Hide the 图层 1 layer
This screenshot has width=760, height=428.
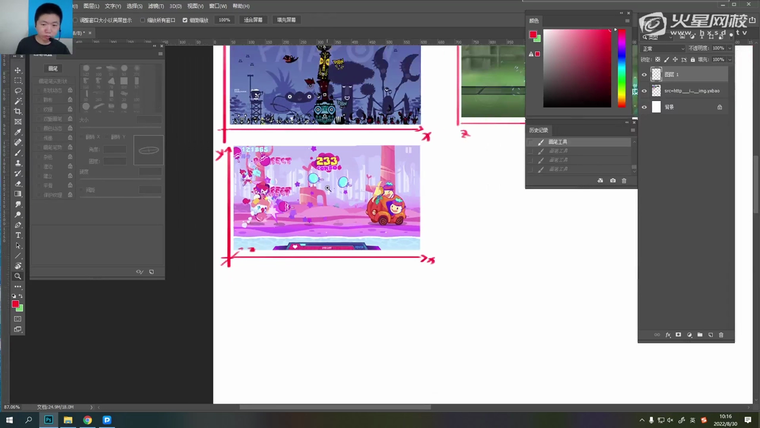click(644, 74)
